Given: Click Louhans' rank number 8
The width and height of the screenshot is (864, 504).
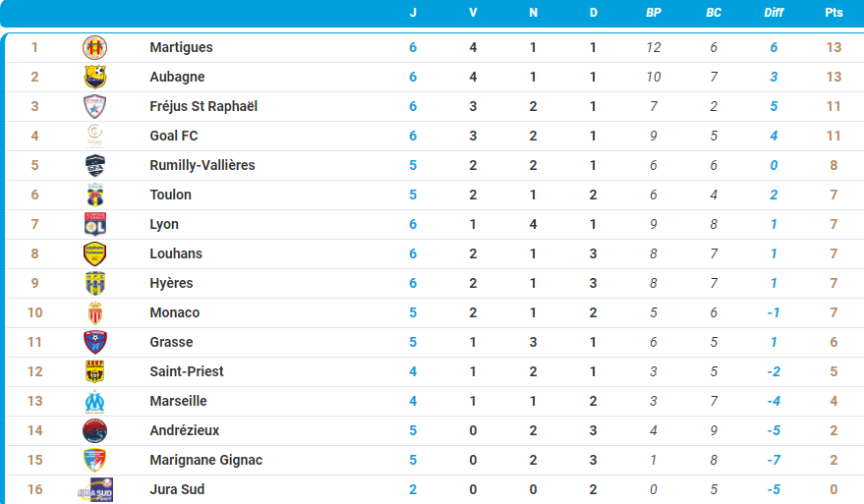Looking at the screenshot, I should [x=35, y=253].
